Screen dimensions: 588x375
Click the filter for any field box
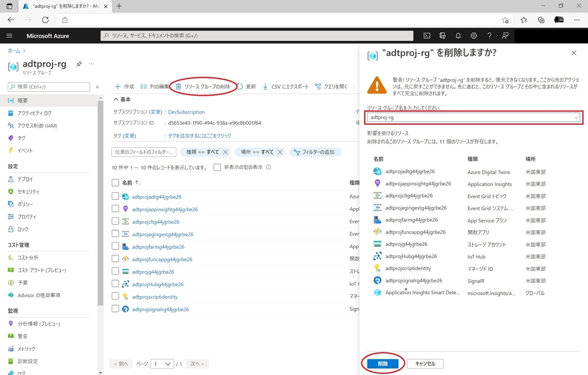tap(144, 152)
